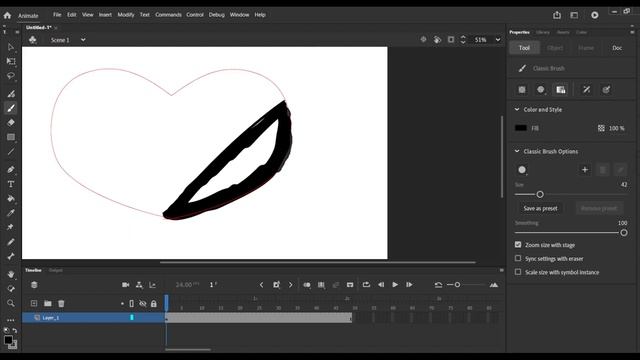Screen dimensions: 640x360
Task: Click the clip content outside stage icon
Action: (451, 40)
